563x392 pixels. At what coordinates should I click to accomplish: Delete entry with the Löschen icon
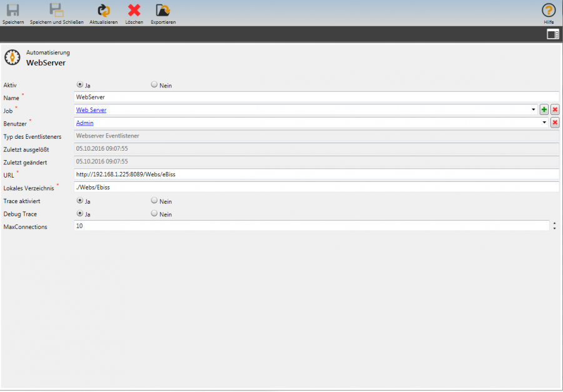coord(134,11)
